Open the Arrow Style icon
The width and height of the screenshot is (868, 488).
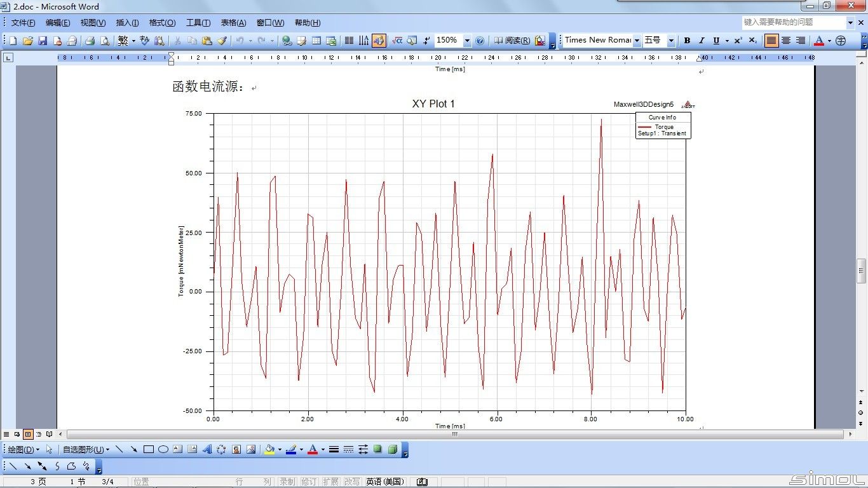click(x=363, y=449)
